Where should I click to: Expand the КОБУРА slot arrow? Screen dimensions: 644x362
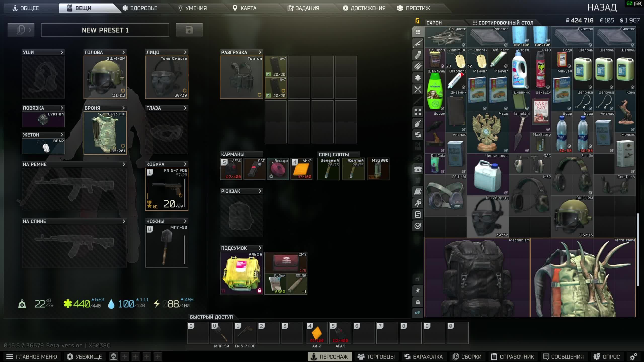click(x=185, y=164)
